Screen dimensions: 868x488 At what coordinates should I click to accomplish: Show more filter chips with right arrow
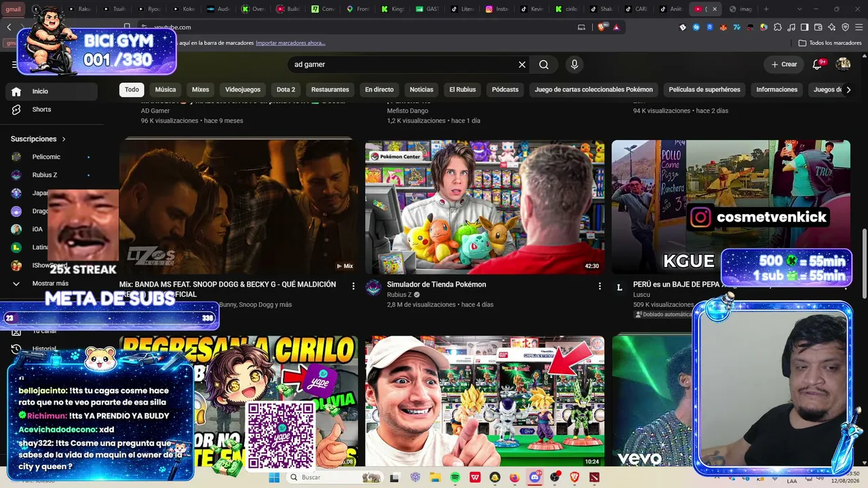point(848,89)
